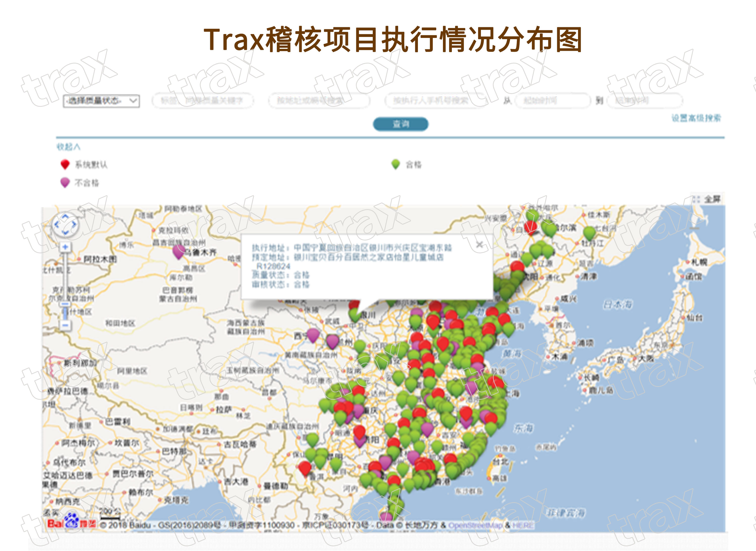Pan the map down with the arrow
This screenshot has width=756, height=551.
65,232
